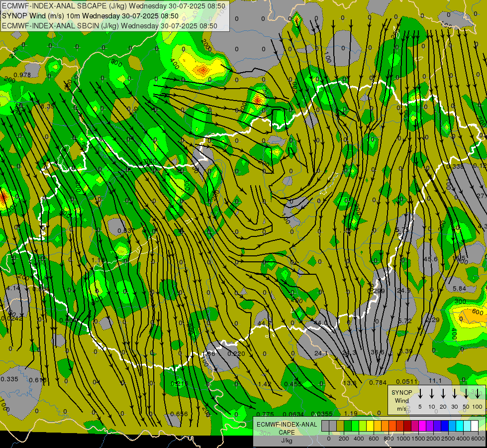Click the 5 m/s wind arrow in legend
The height and width of the screenshot is (448, 487).
(x=420, y=393)
